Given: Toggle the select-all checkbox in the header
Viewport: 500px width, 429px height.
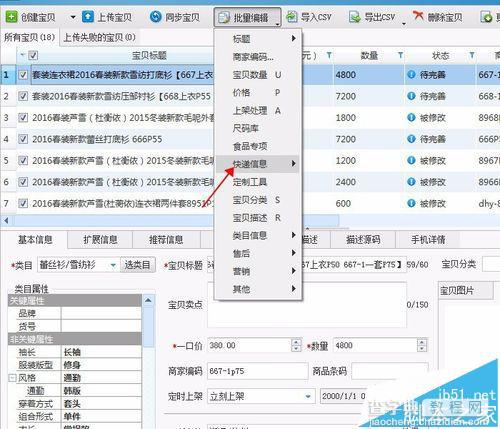Looking at the screenshot, I should [33, 55].
